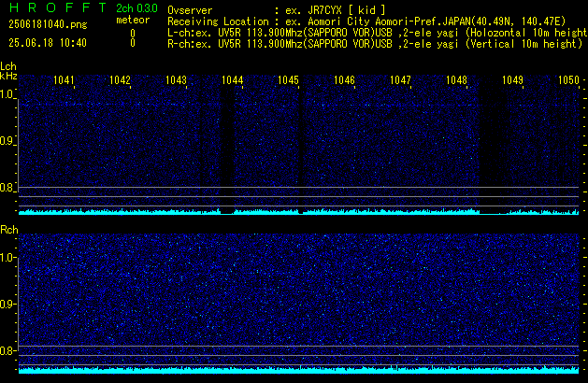Image resolution: width=588 pixels, height=383 pixels.
Task: Click the Rch channel label
Action: coord(9,230)
